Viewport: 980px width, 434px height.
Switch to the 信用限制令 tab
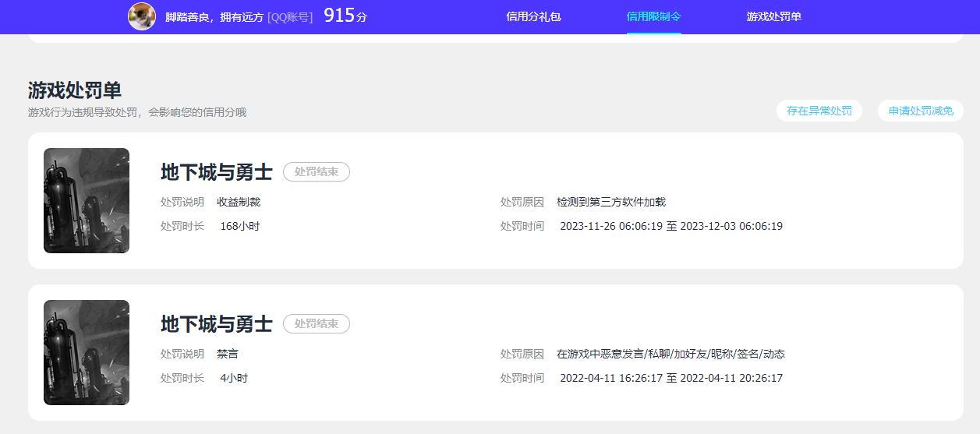pyautogui.click(x=653, y=16)
